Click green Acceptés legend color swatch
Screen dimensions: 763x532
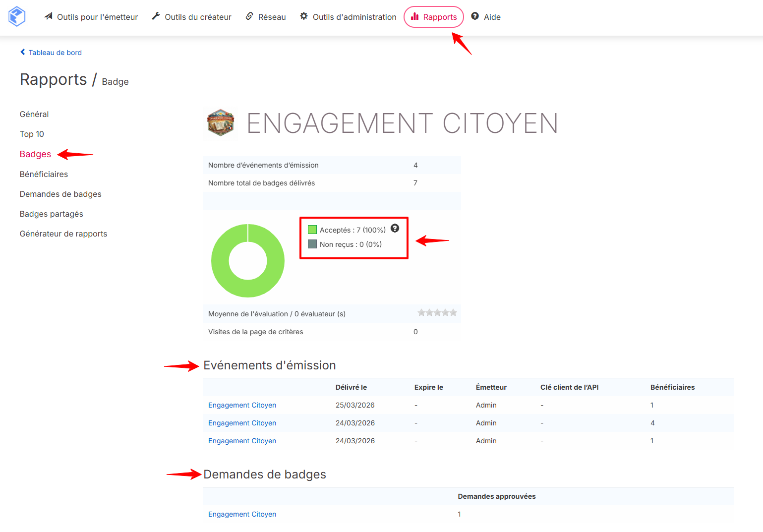pos(312,230)
